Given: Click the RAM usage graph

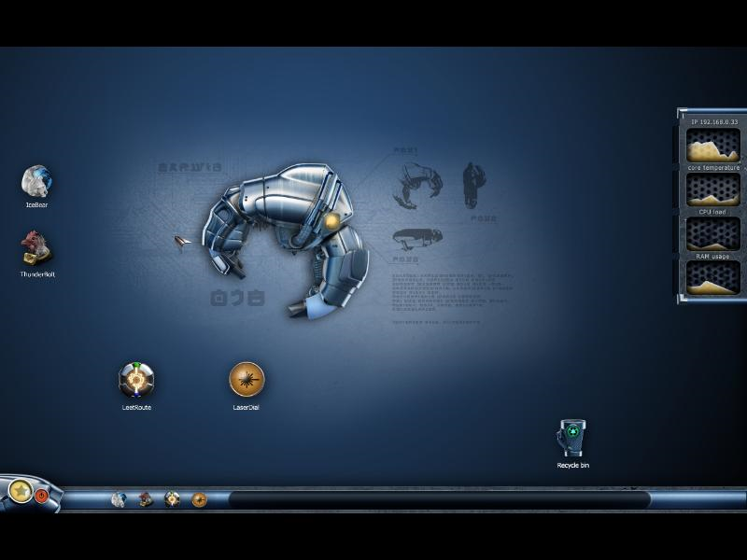Looking at the screenshot, I should pyautogui.click(x=713, y=234).
